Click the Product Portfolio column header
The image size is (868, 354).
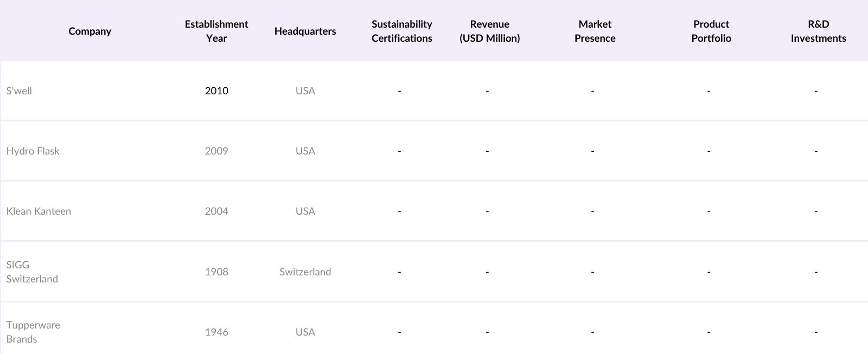click(711, 31)
